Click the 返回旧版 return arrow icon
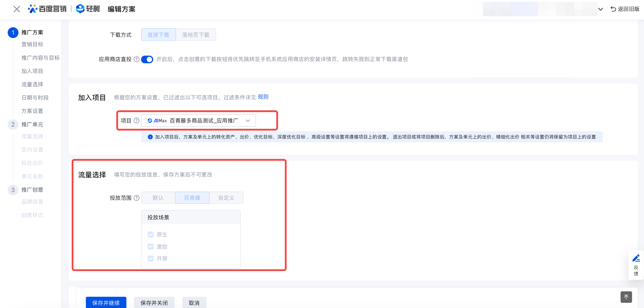Image resolution: width=644 pixels, height=308 pixels. [x=613, y=9]
